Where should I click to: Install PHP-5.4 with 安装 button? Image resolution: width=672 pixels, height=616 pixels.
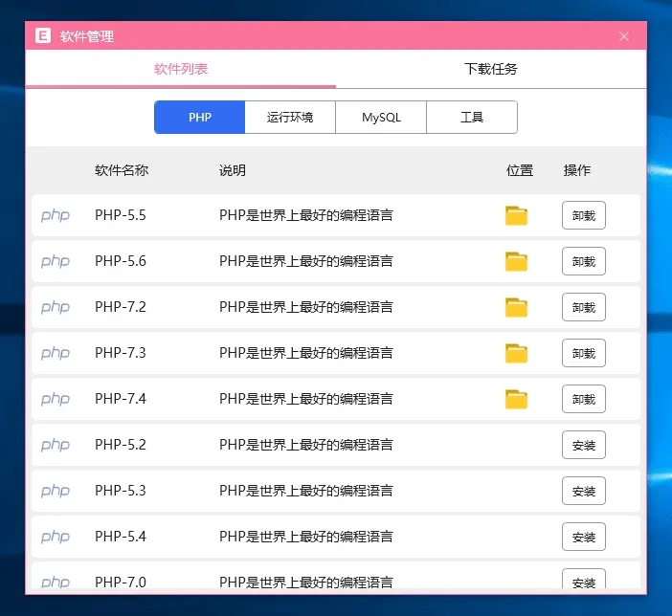[x=584, y=537]
